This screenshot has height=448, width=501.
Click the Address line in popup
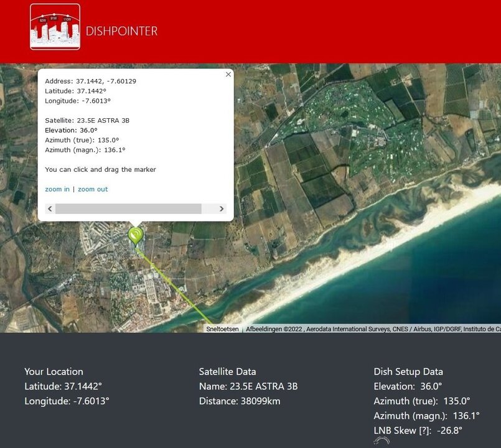(91, 81)
